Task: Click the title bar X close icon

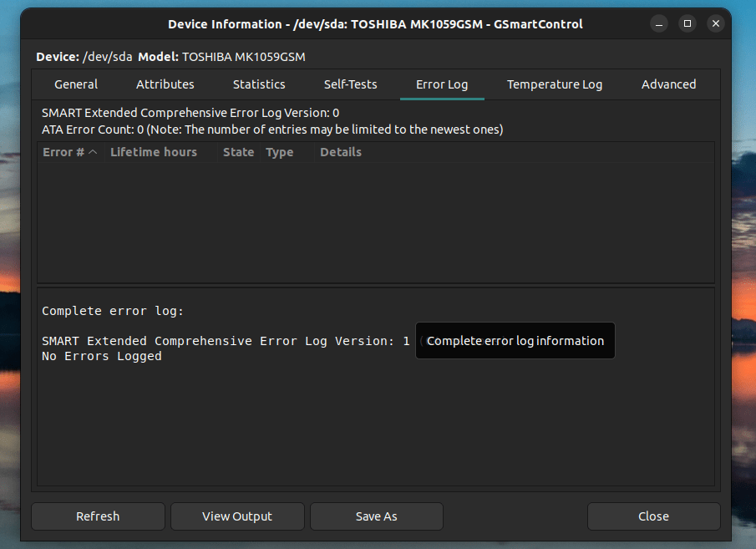Action: [x=716, y=24]
